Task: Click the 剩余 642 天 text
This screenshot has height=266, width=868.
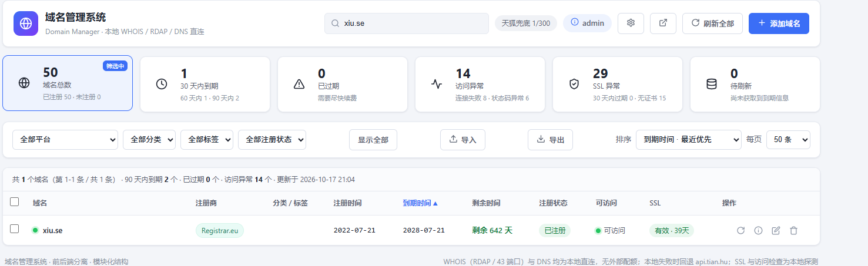Action: [x=492, y=230]
